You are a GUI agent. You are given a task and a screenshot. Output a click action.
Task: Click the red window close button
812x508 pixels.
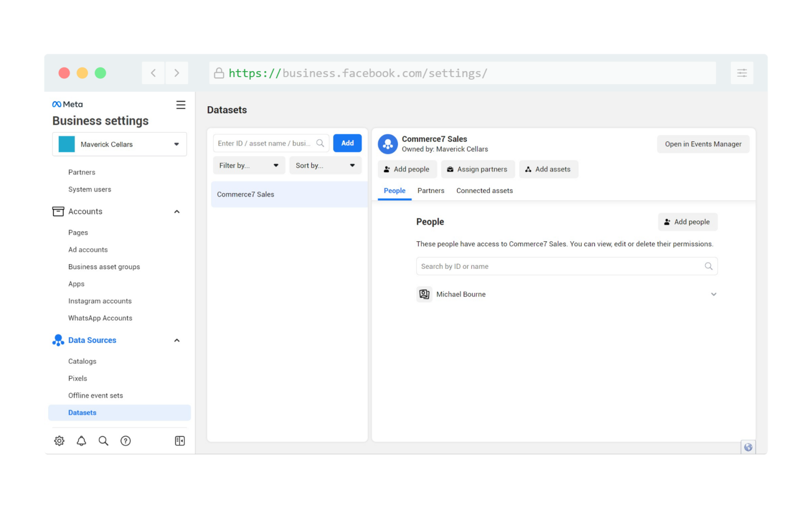pyautogui.click(x=64, y=73)
